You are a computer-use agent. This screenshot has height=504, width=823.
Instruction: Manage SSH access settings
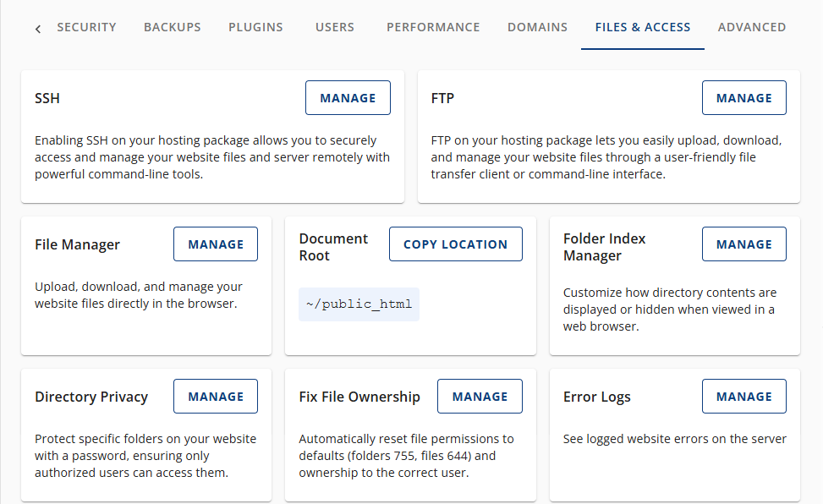(348, 97)
